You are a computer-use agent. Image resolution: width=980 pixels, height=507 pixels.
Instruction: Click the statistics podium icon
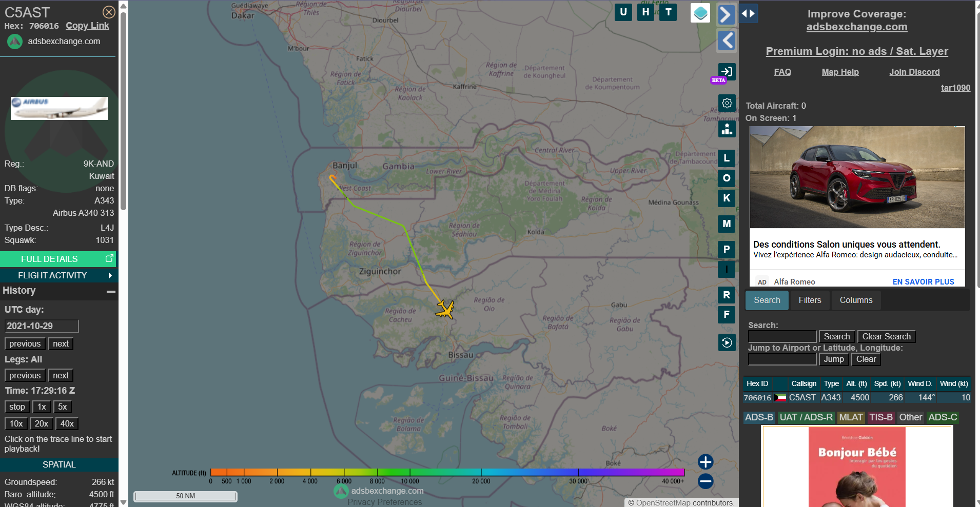coord(727,129)
